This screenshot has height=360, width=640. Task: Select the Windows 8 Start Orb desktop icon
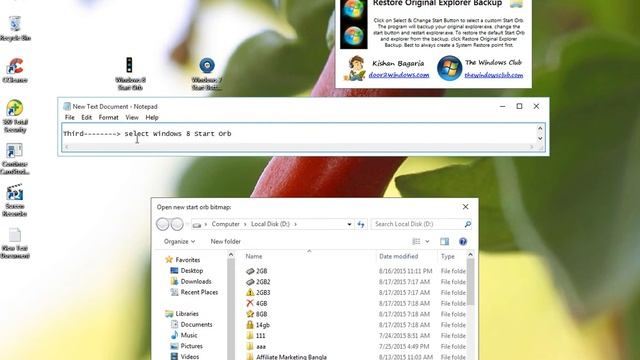130,73
